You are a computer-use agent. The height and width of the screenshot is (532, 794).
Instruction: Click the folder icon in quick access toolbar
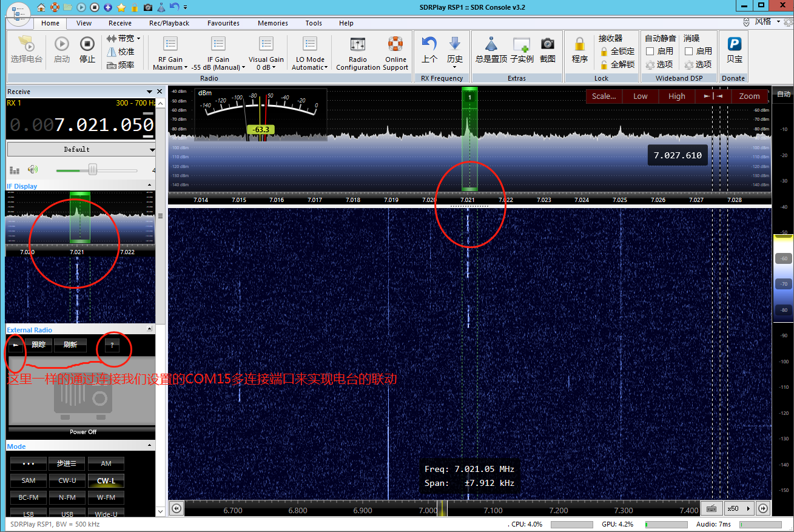[x=67, y=7]
